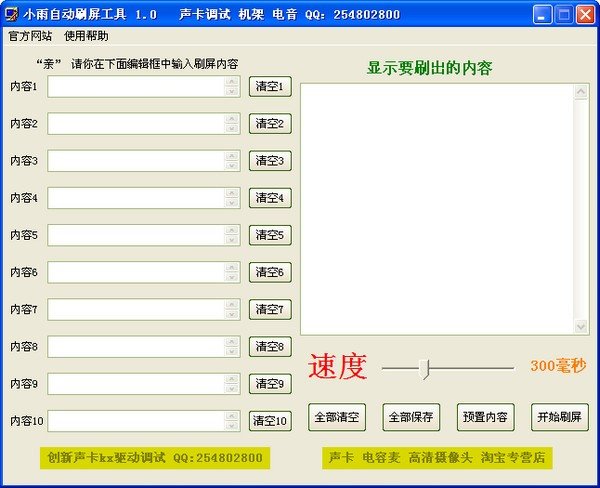
Task: Click up spinner arrow of 内容2 field
Action: 232,119
